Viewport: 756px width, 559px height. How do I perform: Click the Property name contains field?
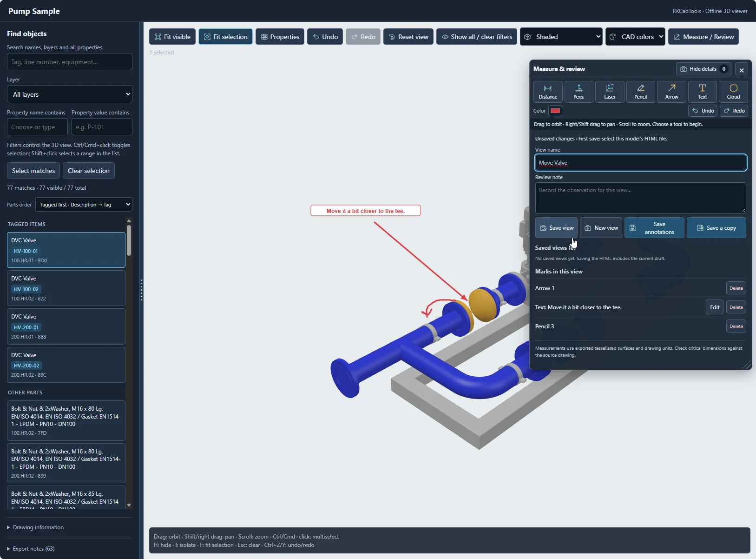click(37, 127)
